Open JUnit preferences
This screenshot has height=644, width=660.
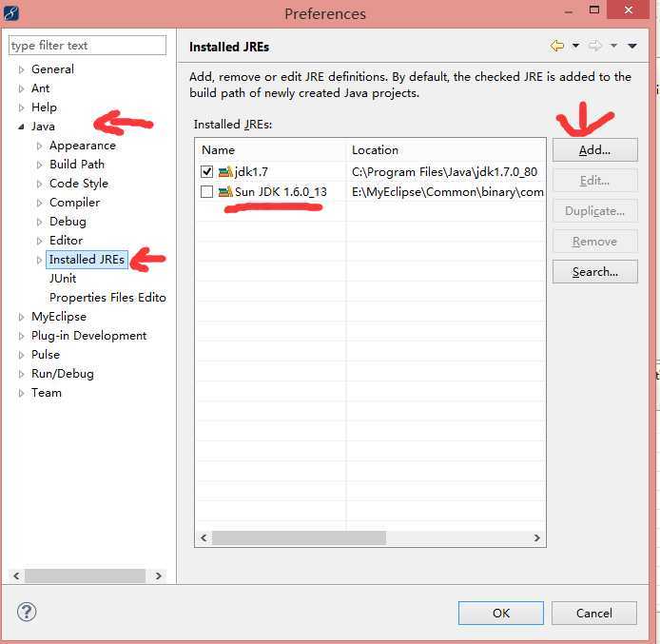63,279
